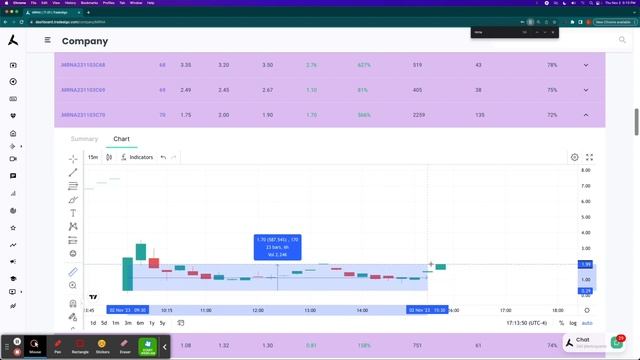This screenshot has width=640, height=360.
Task: Open the chart settings gear
Action: (x=574, y=157)
